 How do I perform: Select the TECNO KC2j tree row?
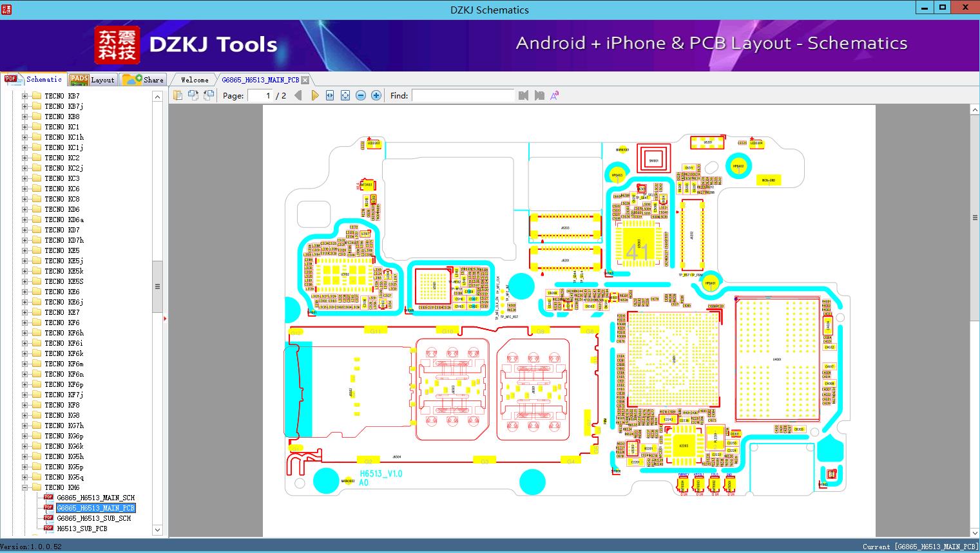click(64, 168)
